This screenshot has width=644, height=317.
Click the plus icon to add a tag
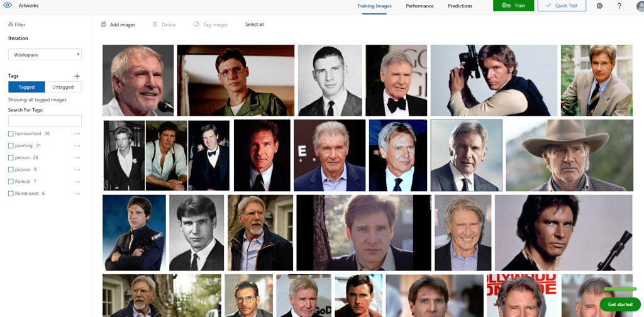point(77,75)
